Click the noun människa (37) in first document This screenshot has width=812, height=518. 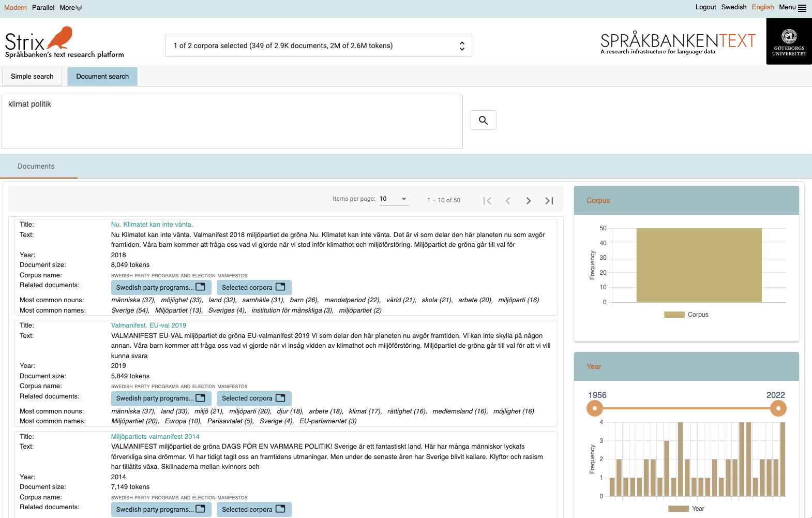pyautogui.click(x=133, y=300)
